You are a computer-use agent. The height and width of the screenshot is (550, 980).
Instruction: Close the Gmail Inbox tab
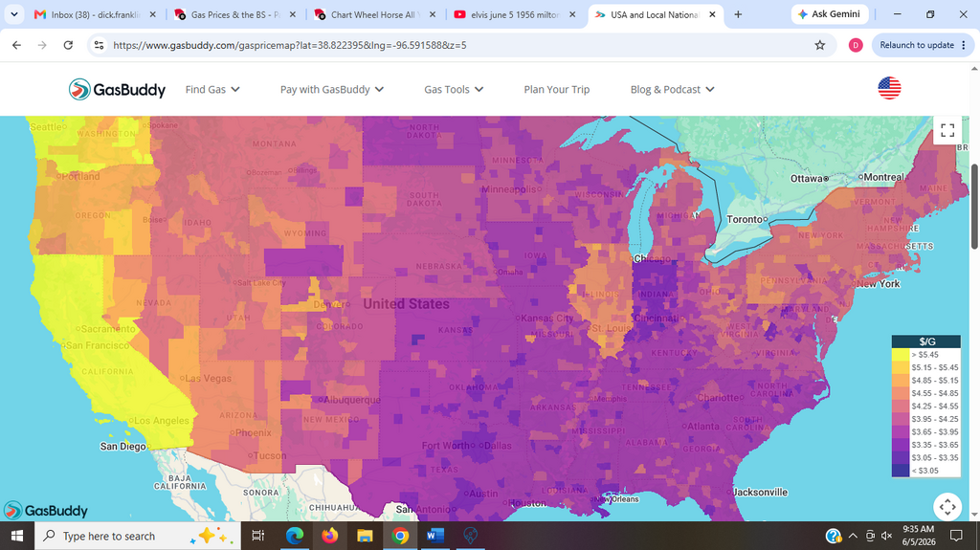click(x=152, y=14)
